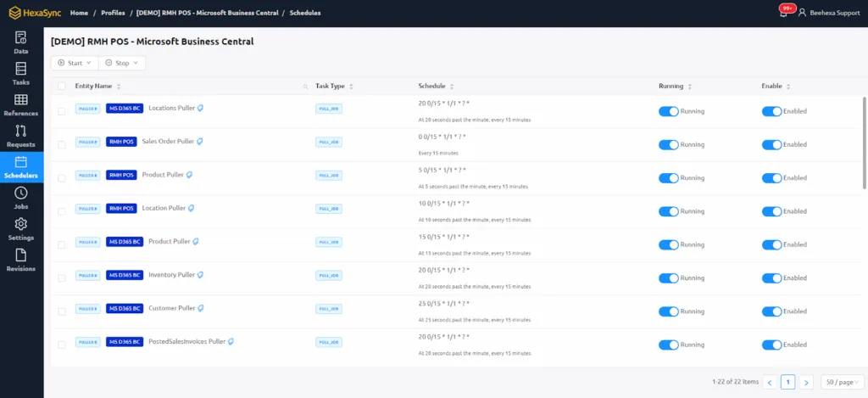Check the PostedSalesInvoices Puller row checkbox

pyautogui.click(x=61, y=345)
